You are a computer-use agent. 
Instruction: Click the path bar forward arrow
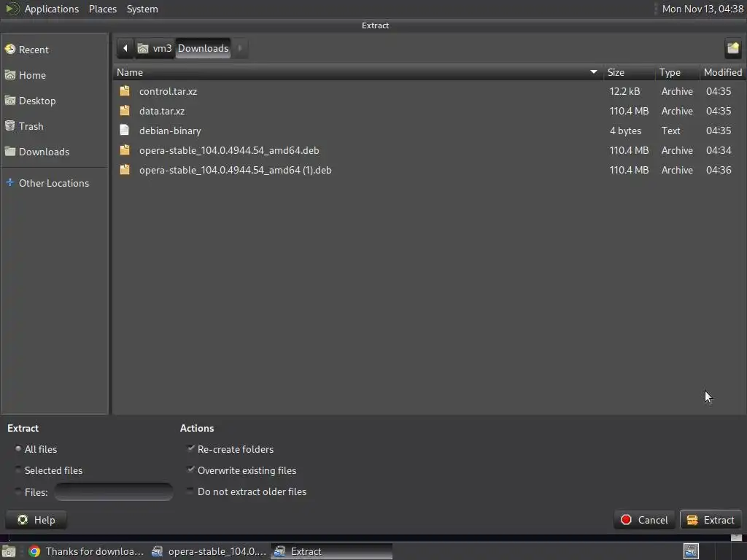coord(240,48)
